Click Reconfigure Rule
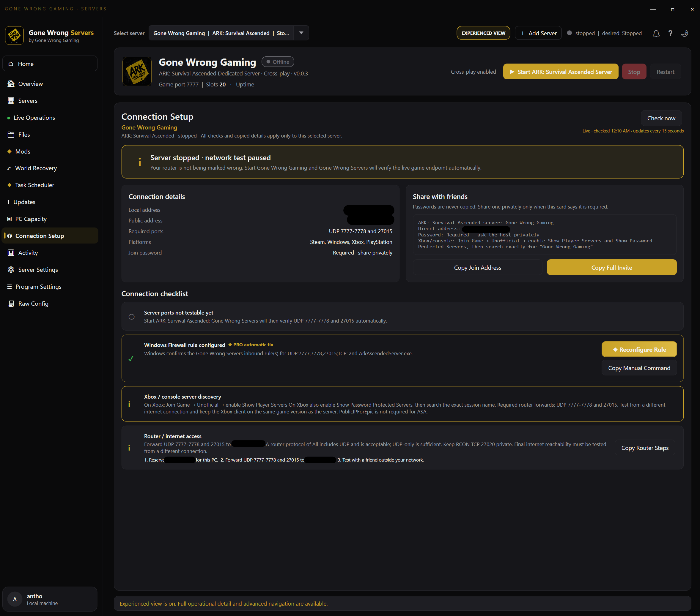 click(x=639, y=349)
